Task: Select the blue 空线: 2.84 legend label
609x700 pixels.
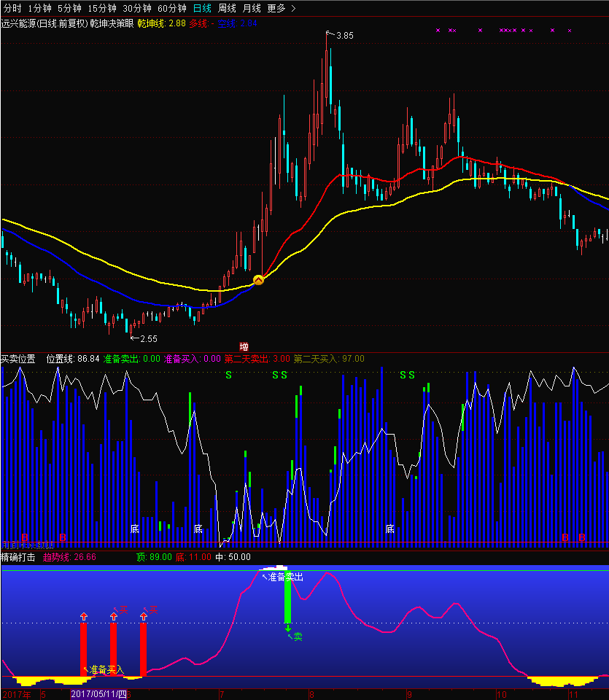Action: pyautogui.click(x=237, y=23)
